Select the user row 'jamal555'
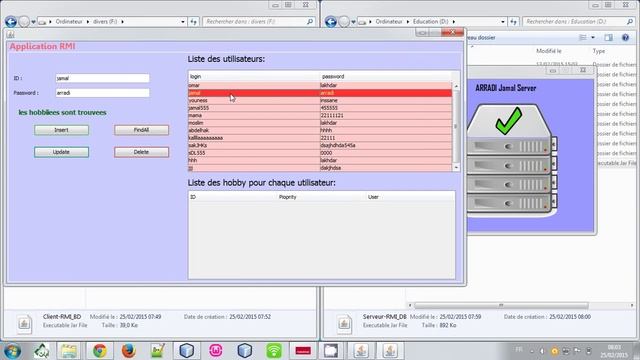This screenshot has width=640, height=360. coord(320,108)
